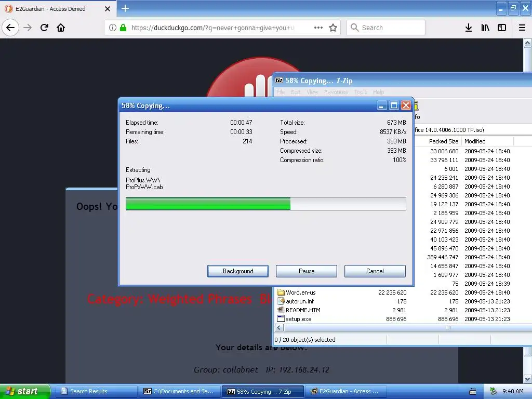Viewport: 532px width, 399px height.
Task: Click Compression ratio 100% value
Action: (400, 160)
